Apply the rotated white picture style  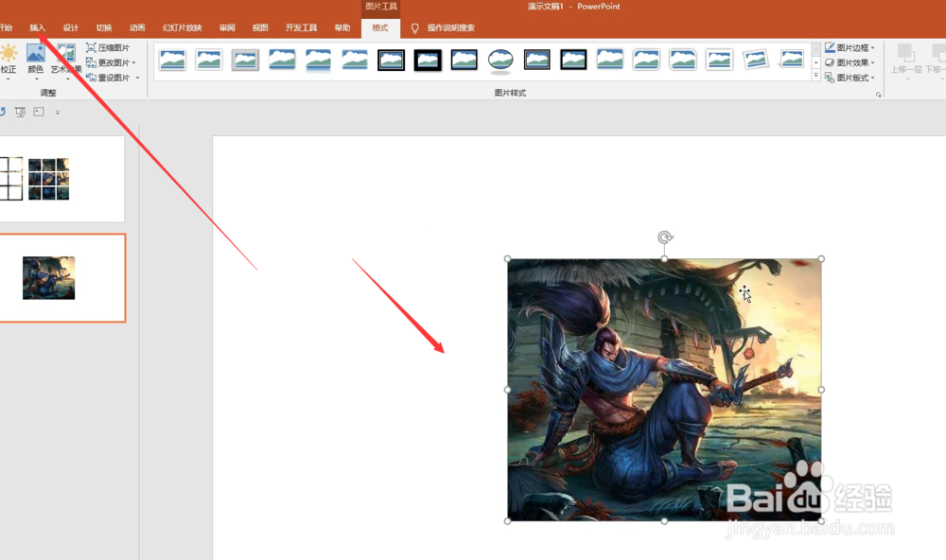tap(755, 60)
